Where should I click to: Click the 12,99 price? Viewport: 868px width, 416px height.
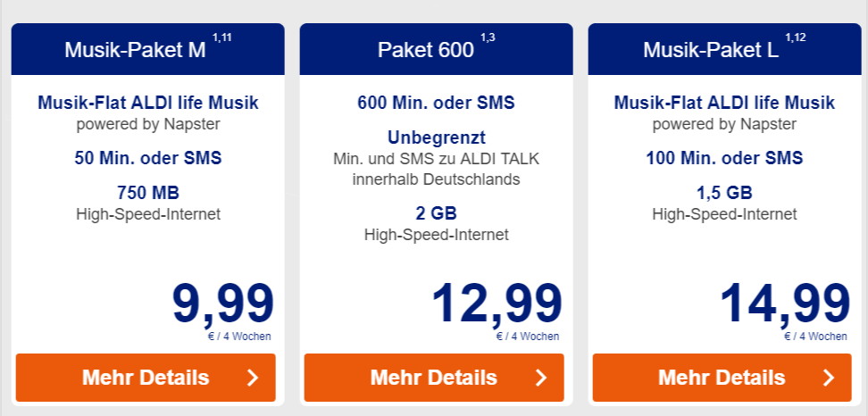(x=497, y=304)
